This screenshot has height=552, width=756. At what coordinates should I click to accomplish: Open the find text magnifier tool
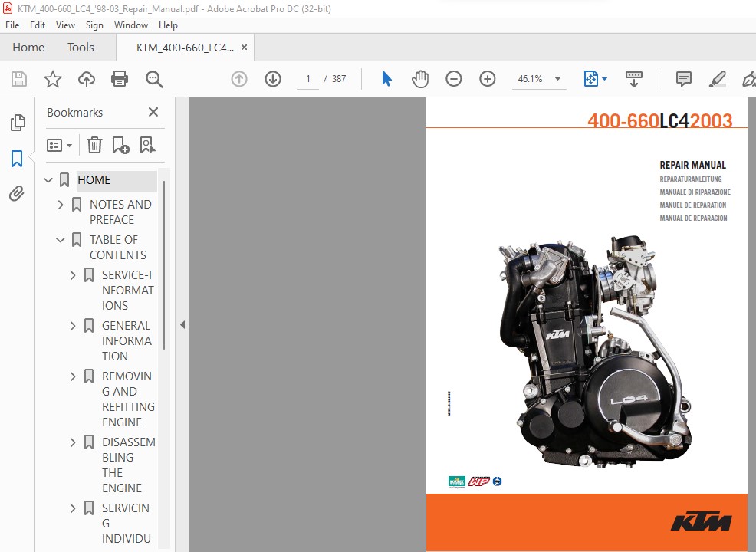click(x=154, y=79)
